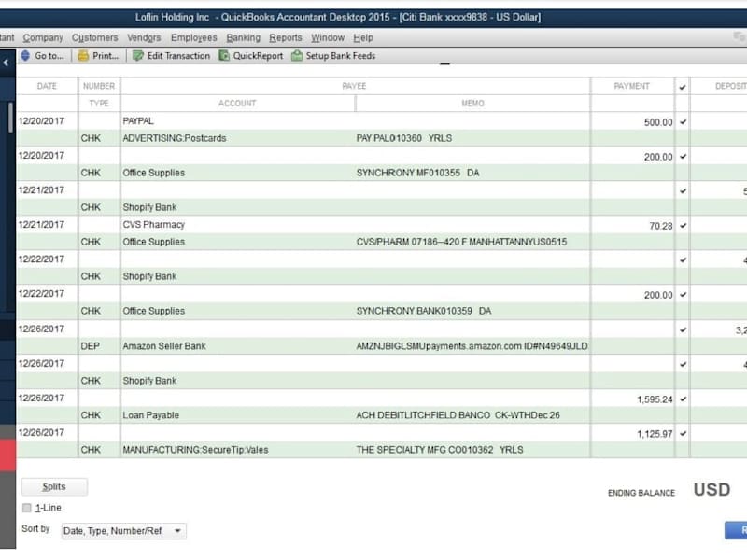Click the Go to icon in toolbar
747x560 pixels.
(x=26, y=56)
